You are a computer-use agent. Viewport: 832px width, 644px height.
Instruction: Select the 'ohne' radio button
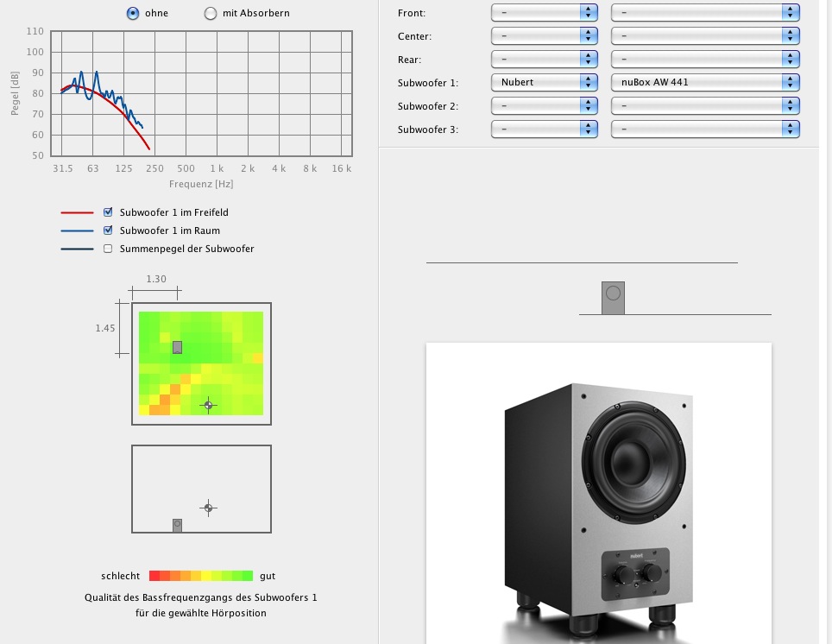[133, 13]
